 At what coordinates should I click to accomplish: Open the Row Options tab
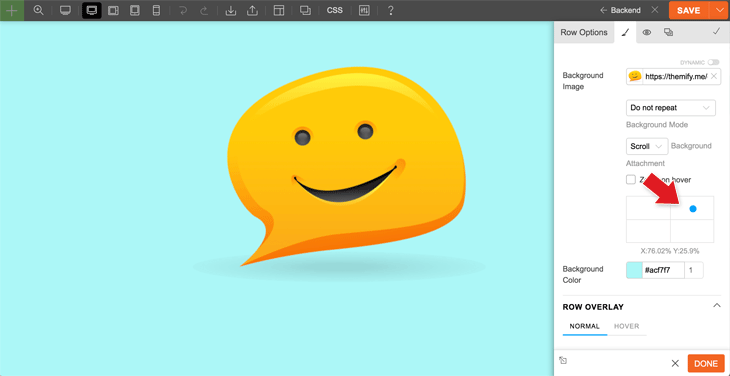[584, 32]
